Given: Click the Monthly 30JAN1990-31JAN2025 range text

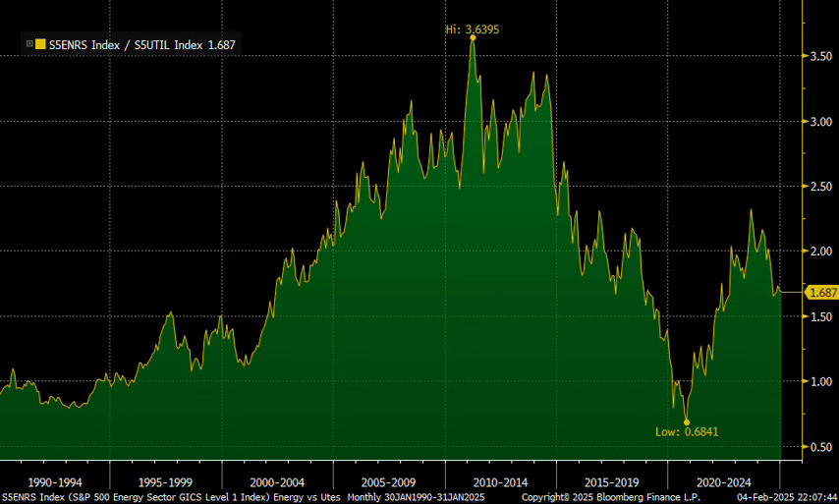Looking at the screenshot, I should pos(416,497).
